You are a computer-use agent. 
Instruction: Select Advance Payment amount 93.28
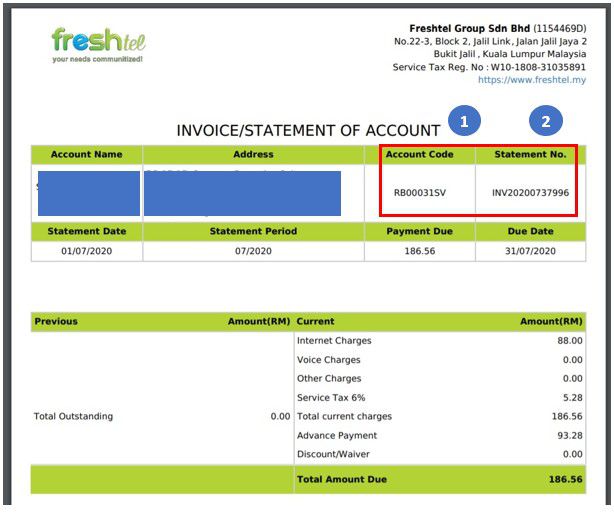570,435
